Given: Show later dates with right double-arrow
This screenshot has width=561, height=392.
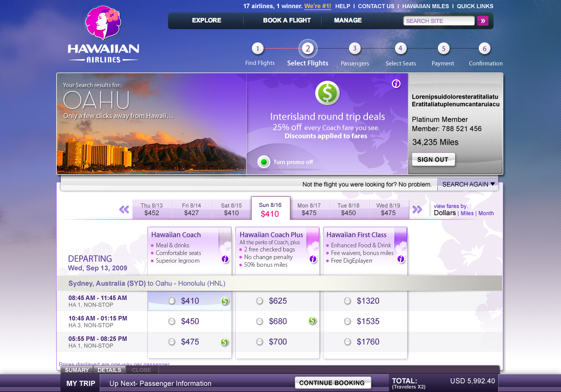Looking at the screenshot, I should (x=417, y=210).
